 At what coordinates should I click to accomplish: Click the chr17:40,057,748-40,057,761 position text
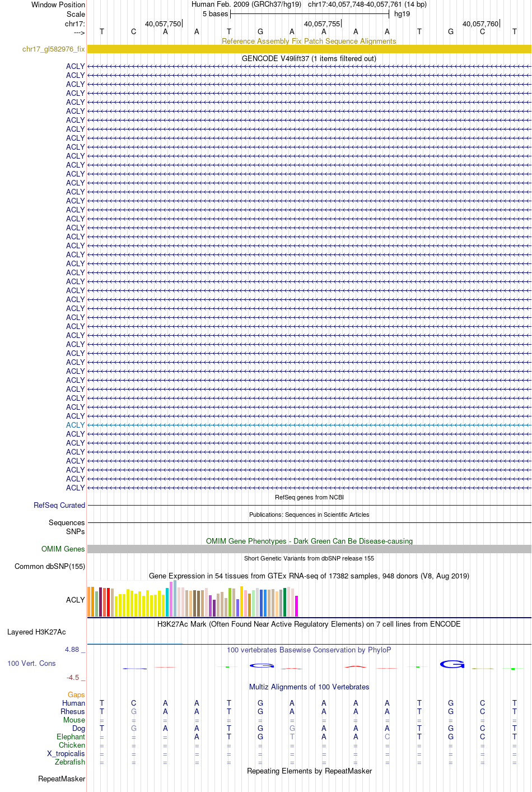tap(367, 4)
